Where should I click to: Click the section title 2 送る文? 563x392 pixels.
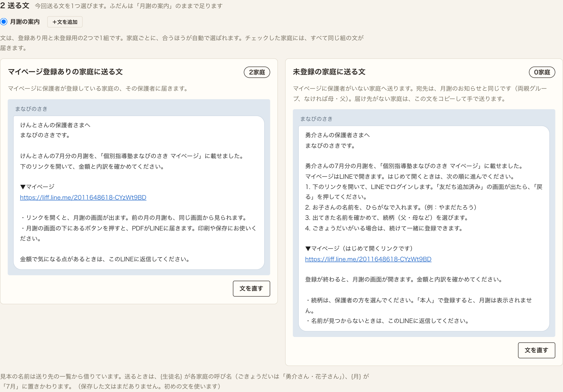click(x=15, y=6)
